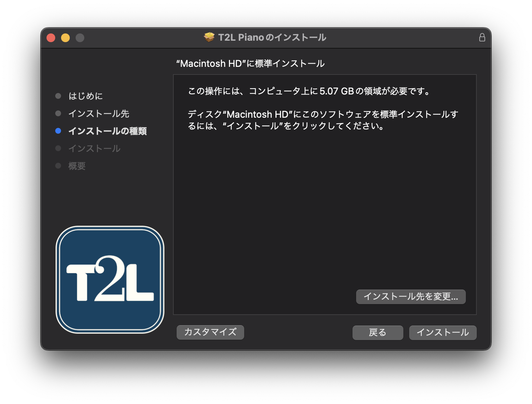Click the T2L logo image
This screenshot has height=404, width=532.
click(110, 279)
